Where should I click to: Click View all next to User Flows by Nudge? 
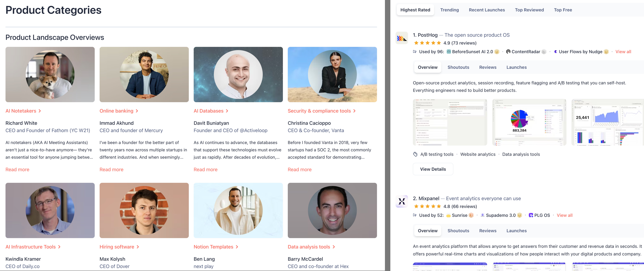click(623, 52)
